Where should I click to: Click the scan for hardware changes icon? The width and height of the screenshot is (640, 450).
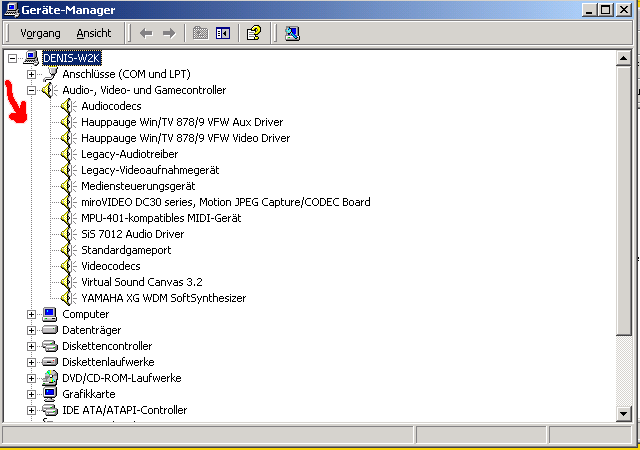click(x=292, y=33)
